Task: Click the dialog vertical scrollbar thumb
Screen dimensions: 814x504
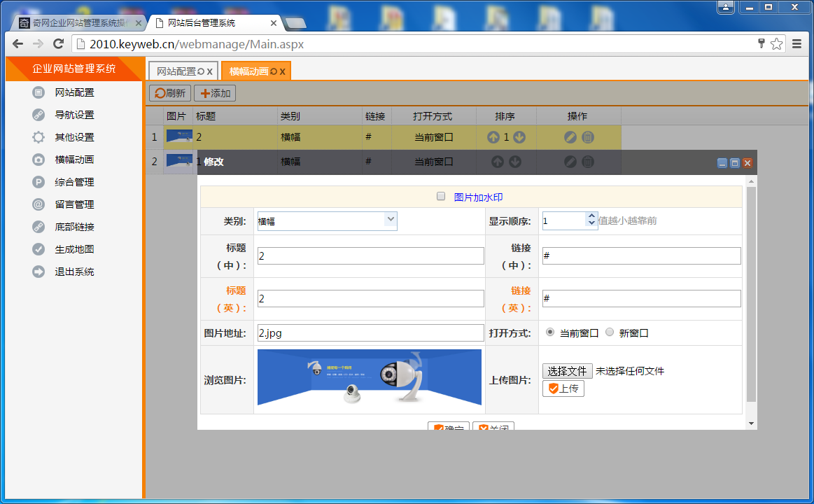Action: pos(751,294)
